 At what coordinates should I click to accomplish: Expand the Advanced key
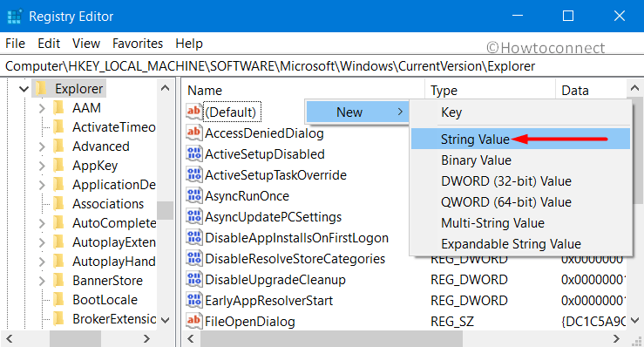42,146
